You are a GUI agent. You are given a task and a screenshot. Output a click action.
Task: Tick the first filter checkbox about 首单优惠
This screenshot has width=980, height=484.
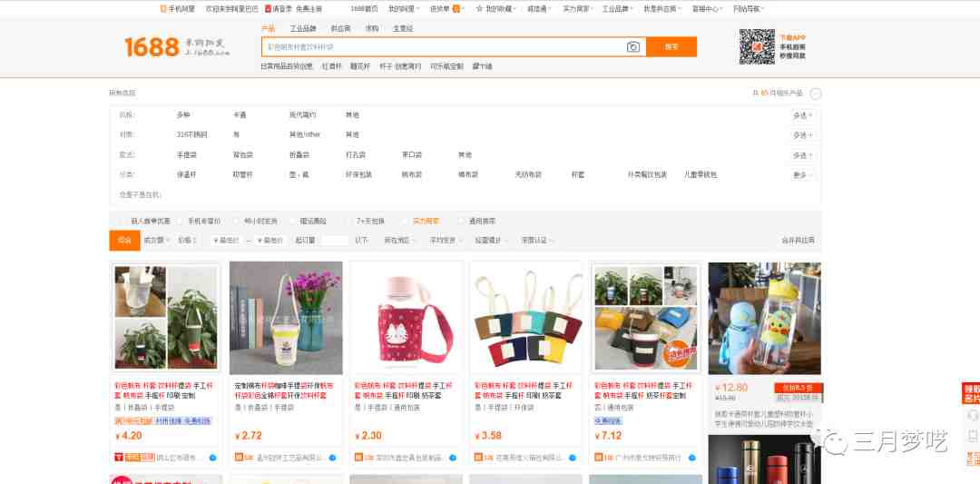123,221
